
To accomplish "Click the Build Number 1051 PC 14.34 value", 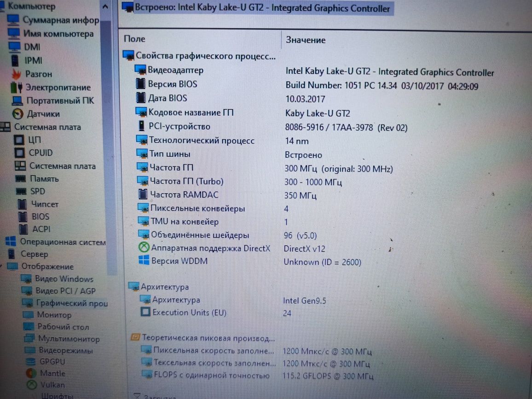I will pos(382,86).
